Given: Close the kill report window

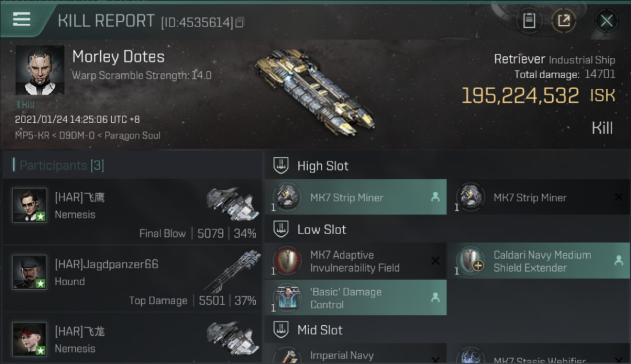Looking at the screenshot, I should tap(606, 20).
